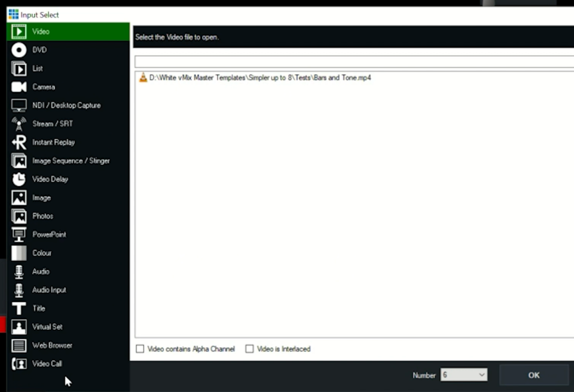Click the Instant Replay label
Image resolution: width=574 pixels, height=392 pixels.
pyautogui.click(x=53, y=142)
